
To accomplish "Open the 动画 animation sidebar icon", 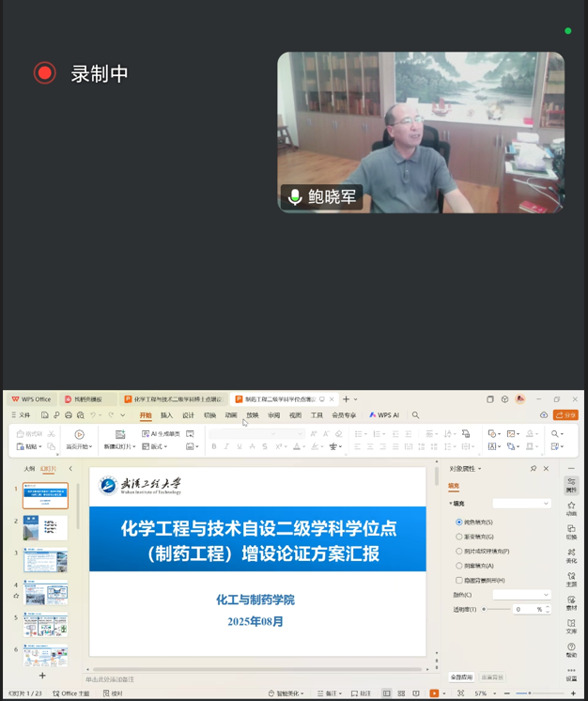I will point(571,507).
